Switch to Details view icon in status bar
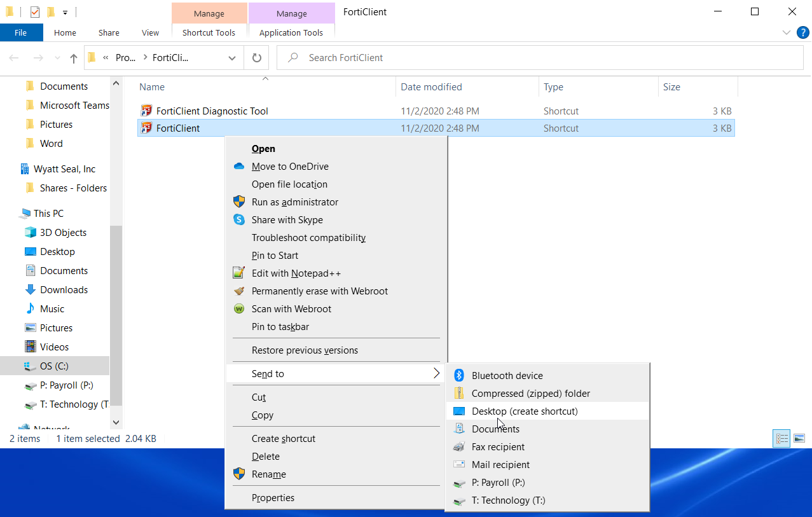Image resolution: width=812 pixels, height=517 pixels. coord(781,439)
